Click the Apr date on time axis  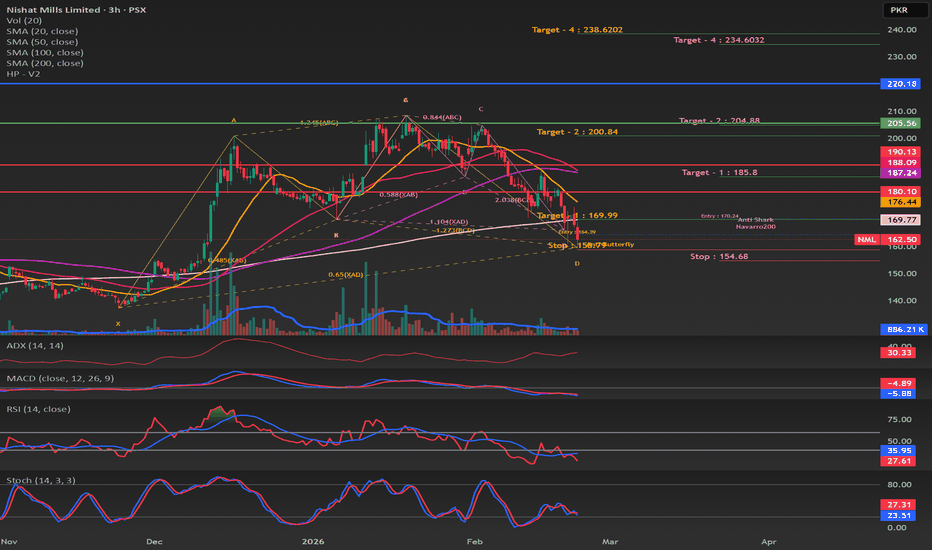point(769,542)
